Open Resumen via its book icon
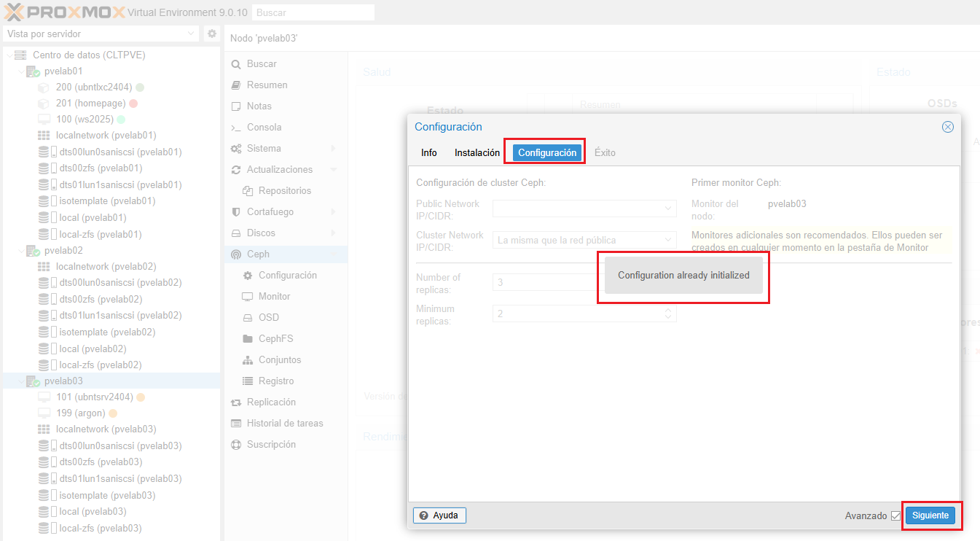The height and width of the screenshot is (541, 980). (x=236, y=85)
